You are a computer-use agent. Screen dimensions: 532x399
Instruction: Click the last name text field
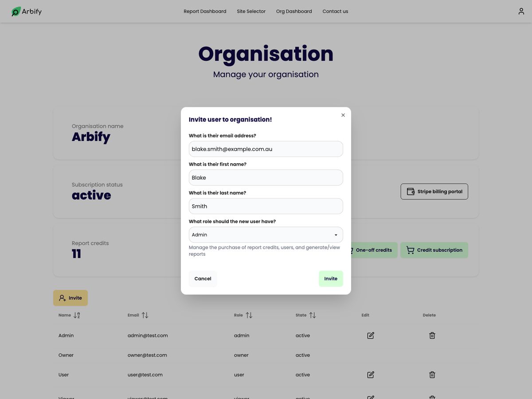coord(266,206)
